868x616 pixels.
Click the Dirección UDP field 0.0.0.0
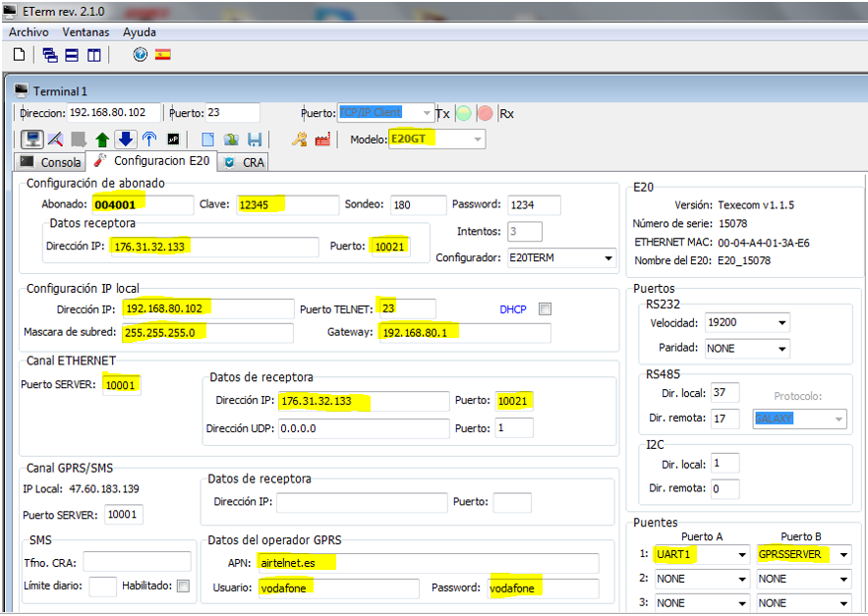click(x=364, y=428)
